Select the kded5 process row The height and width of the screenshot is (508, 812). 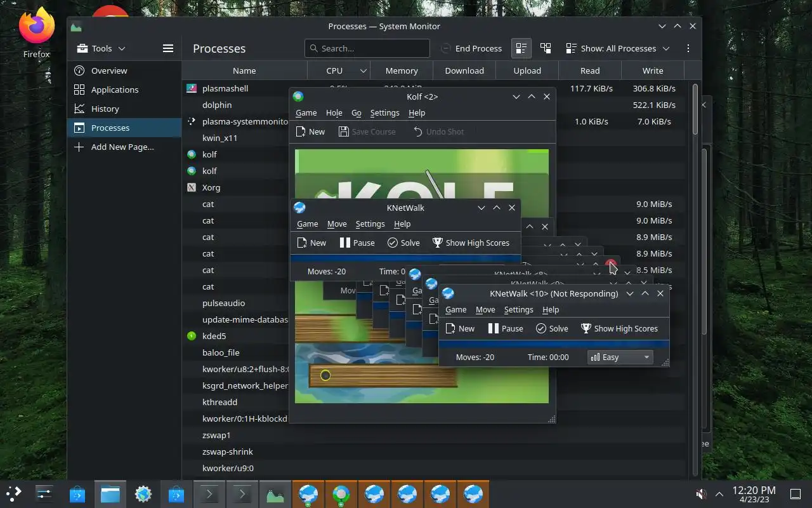click(x=435, y=336)
